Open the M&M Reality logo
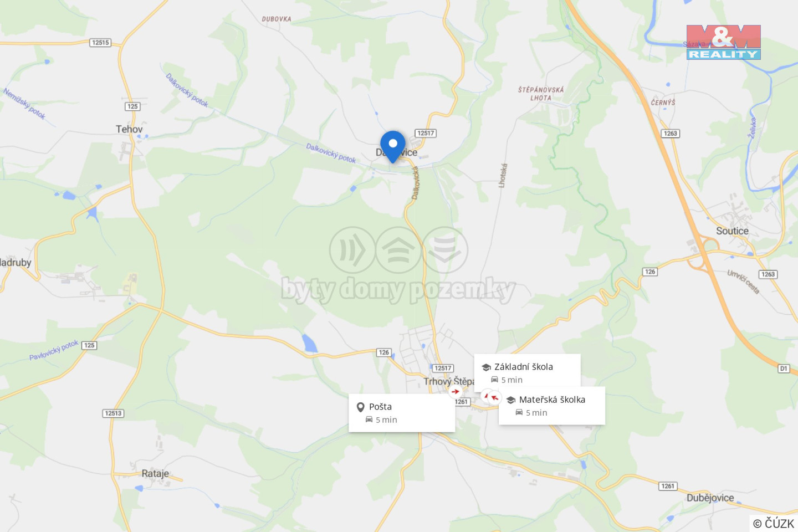 (x=723, y=42)
